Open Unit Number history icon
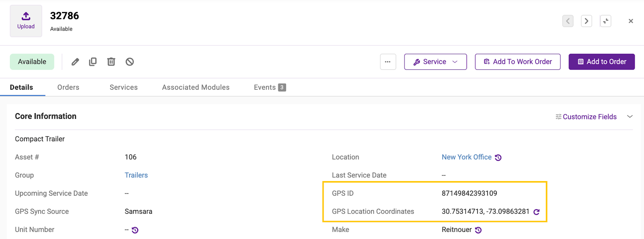The width and height of the screenshot is (644, 239). (x=135, y=230)
